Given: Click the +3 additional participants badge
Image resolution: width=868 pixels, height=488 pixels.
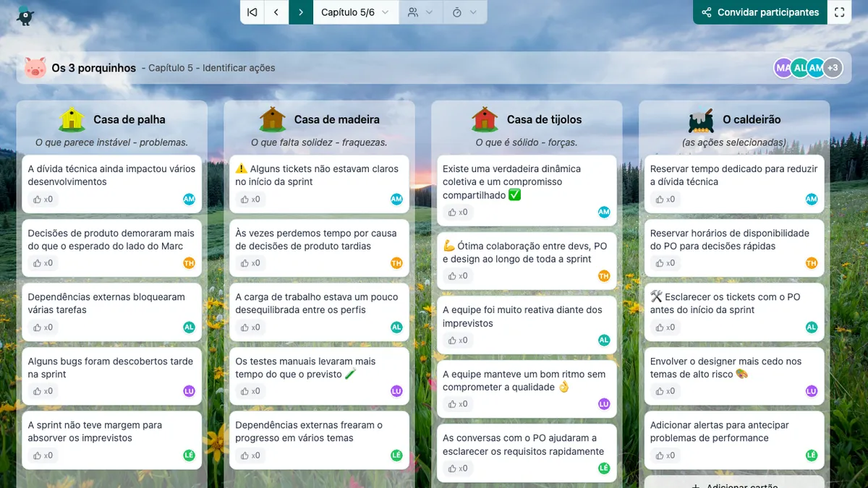Looking at the screenshot, I should (x=833, y=68).
